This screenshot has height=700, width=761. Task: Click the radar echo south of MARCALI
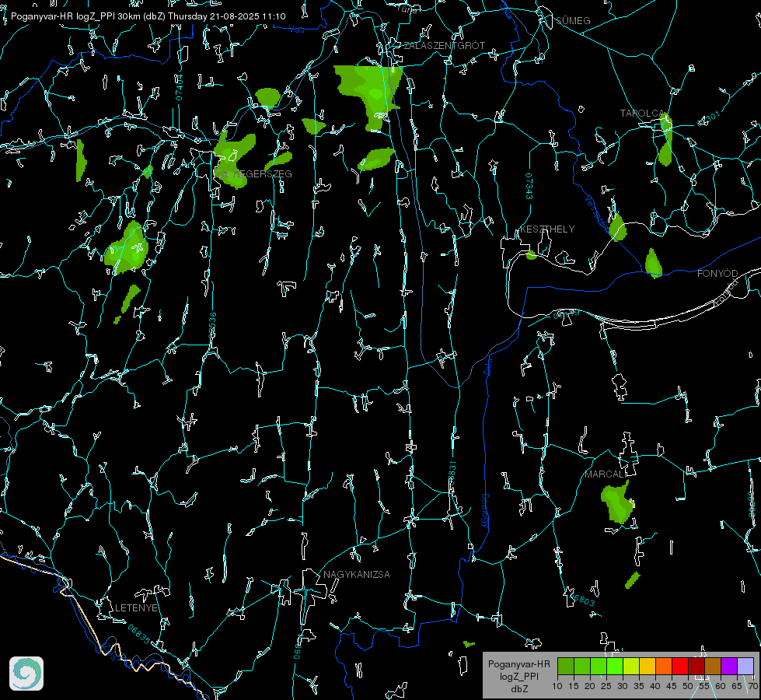click(x=617, y=502)
